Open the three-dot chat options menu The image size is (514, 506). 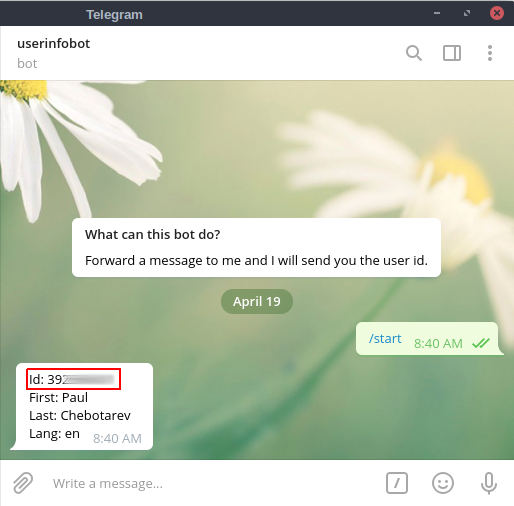click(490, 53)
